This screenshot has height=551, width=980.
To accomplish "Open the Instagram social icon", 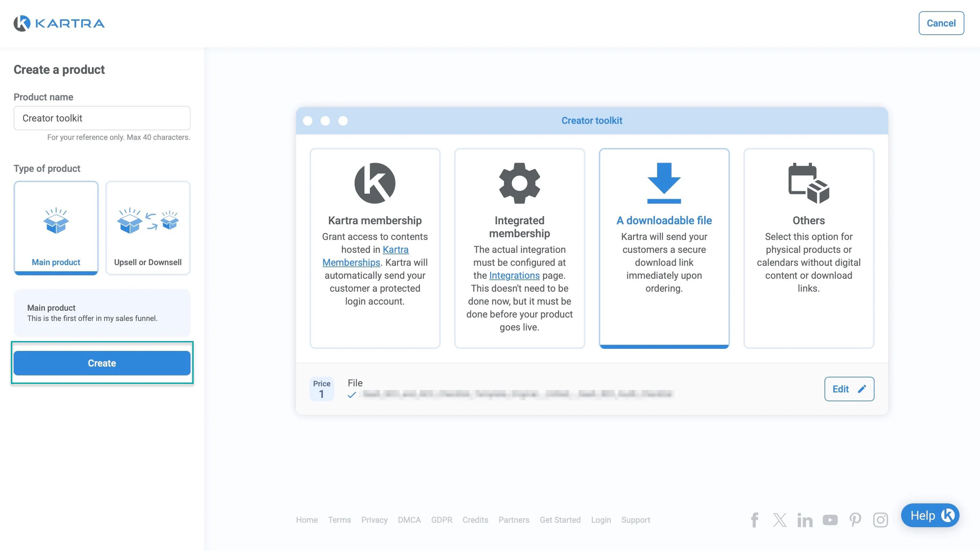I will click(x=880, y=520).
